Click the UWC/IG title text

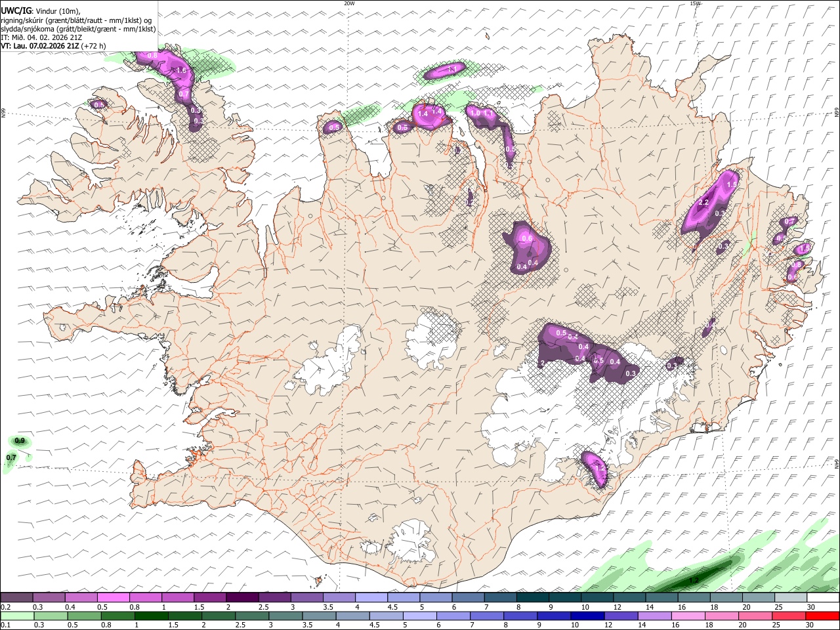click(x=16, y=10)
